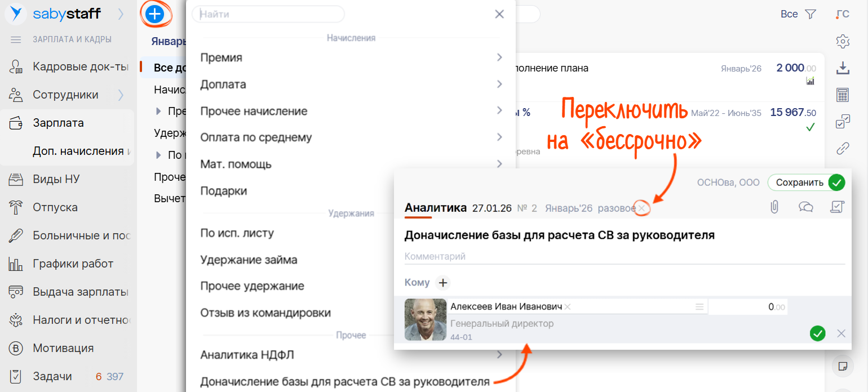Image resolution: width=868 pixels, height=392 pixels.
Task: Click the link chain icon
Action: (843, 148)
